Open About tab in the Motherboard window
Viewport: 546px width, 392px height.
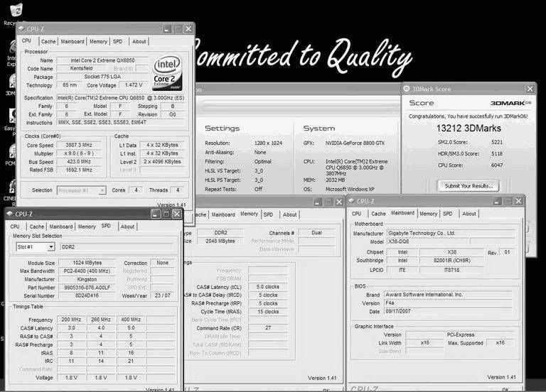[469, 214]
